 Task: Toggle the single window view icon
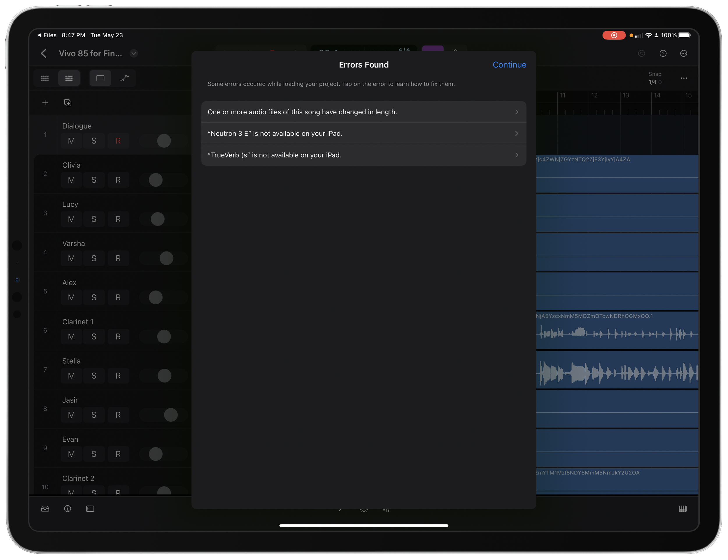(100, 78)
